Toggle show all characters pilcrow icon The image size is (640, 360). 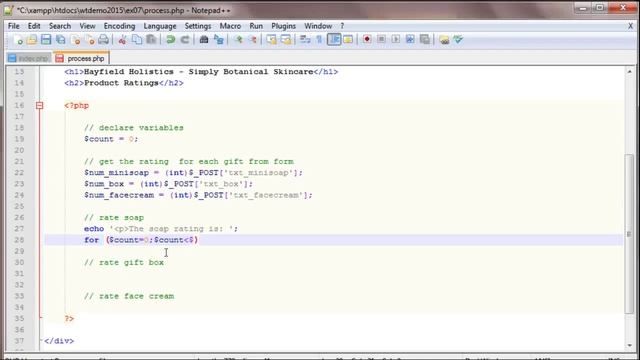[319, 40]
